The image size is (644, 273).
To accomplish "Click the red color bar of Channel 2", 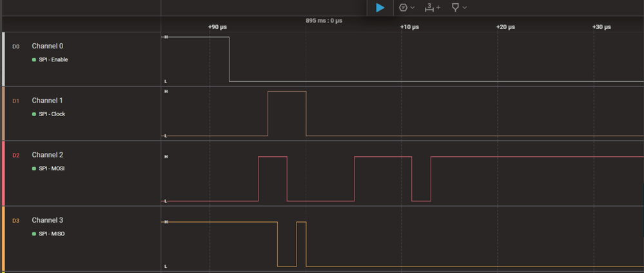I will (3, 174).
